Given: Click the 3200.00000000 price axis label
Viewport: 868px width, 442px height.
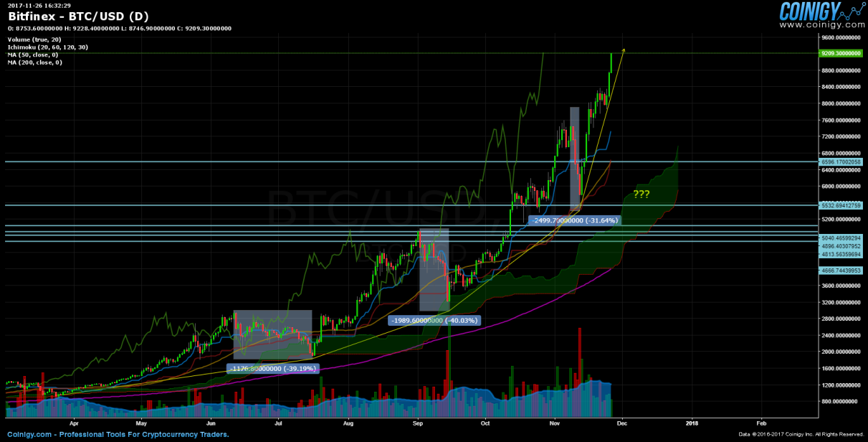Looking at the screenshot, I should pyautogui.click(x=841, y=302).
